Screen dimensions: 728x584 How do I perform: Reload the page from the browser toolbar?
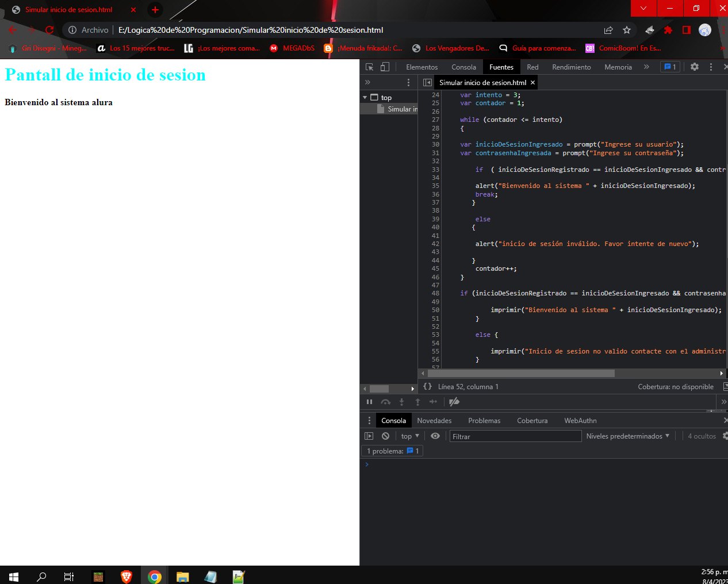pos(49,30)
